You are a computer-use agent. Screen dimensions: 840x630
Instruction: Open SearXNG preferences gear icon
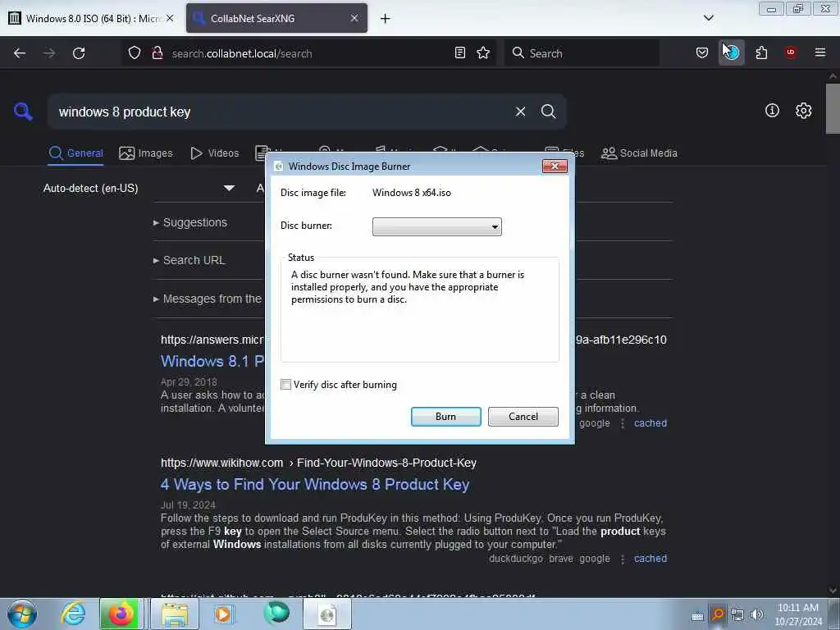(804, 111)
